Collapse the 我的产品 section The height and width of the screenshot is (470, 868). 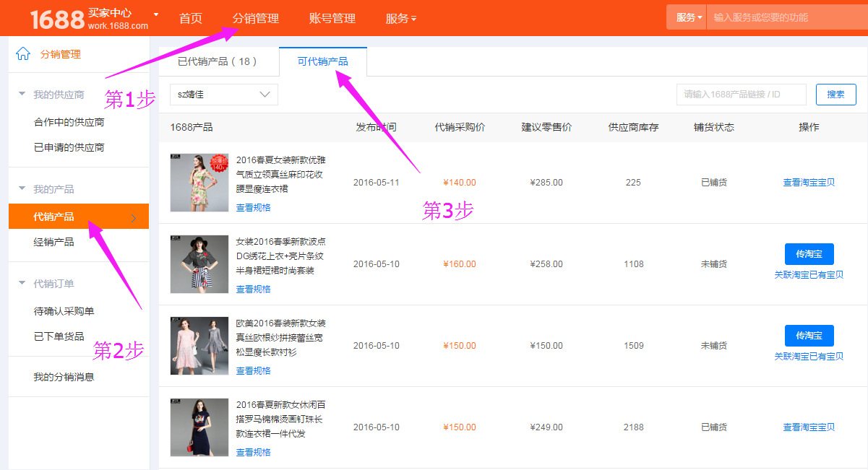[22, 189]
